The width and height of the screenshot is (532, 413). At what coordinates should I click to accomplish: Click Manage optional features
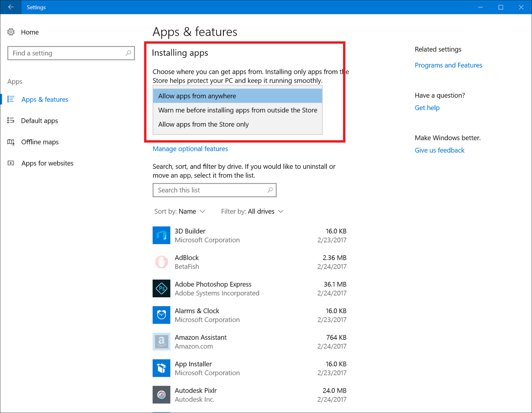(190, 149)
